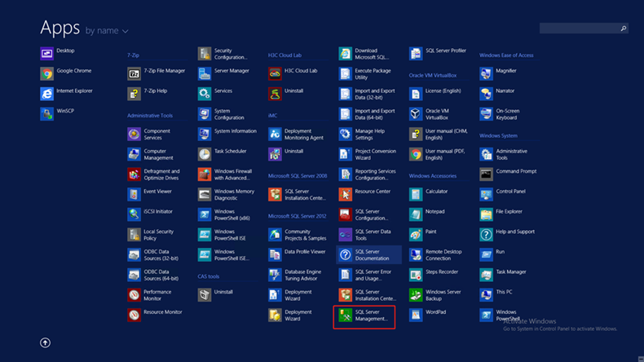Launch H3C Cloud Lab app
The height and width of the screenshot is (362, 644).
coord(293,73)
